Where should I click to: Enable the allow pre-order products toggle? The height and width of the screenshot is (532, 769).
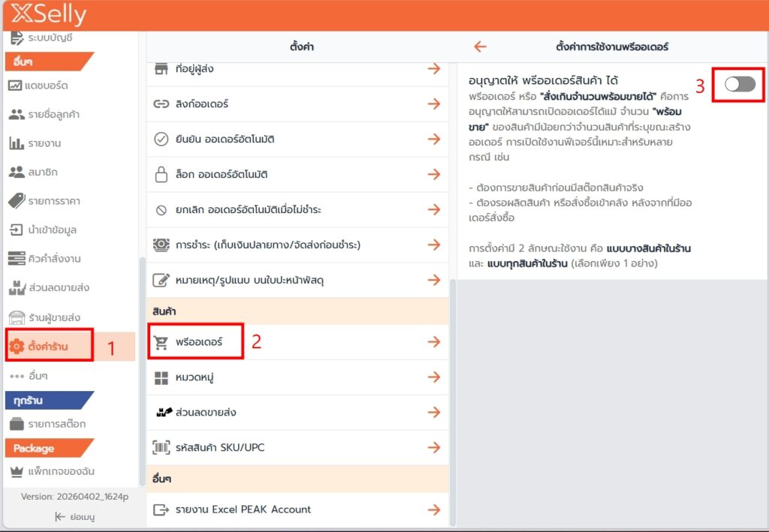(x=740, y=85)
